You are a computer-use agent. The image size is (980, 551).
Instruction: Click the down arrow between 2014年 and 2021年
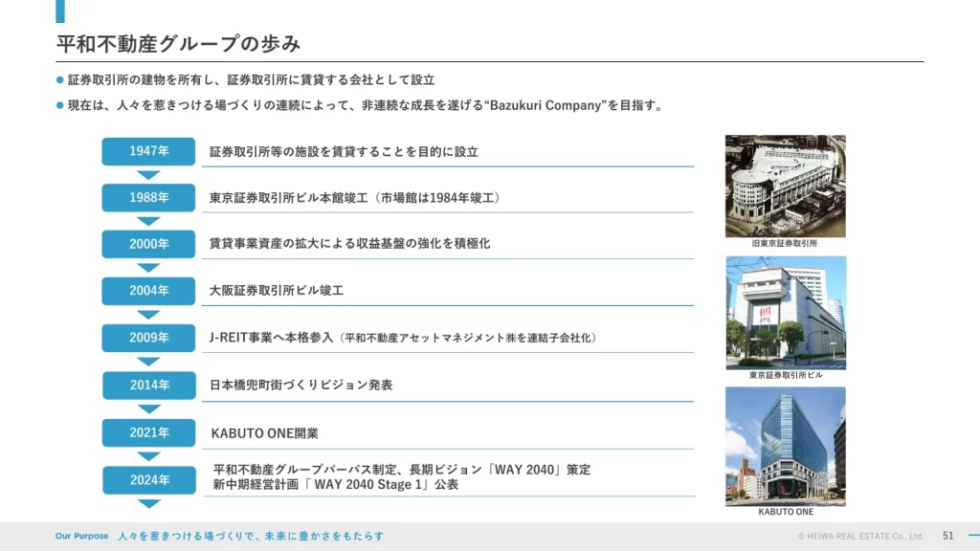coord(148,409)
